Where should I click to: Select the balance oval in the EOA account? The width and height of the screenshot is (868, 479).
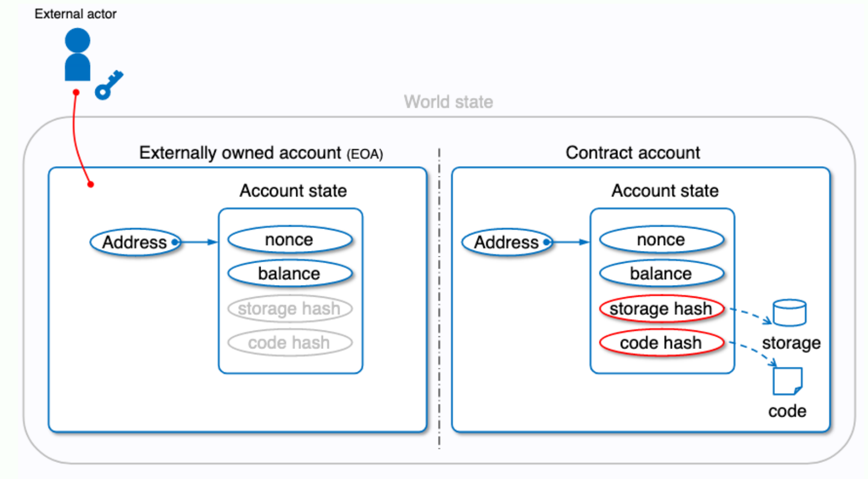289,274
